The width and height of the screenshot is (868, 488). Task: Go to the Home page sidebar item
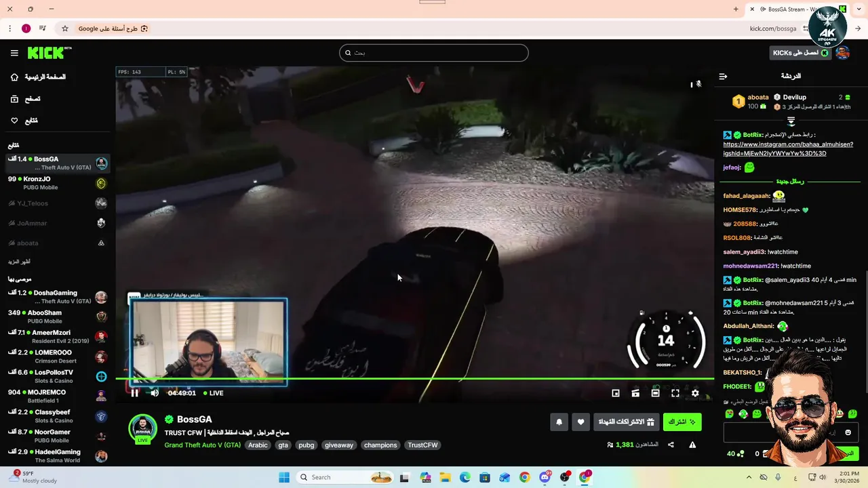39,77
